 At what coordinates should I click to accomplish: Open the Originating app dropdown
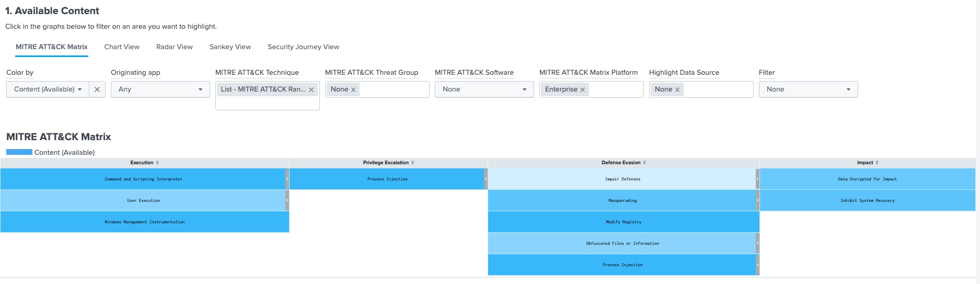click(x=160, y=89)
